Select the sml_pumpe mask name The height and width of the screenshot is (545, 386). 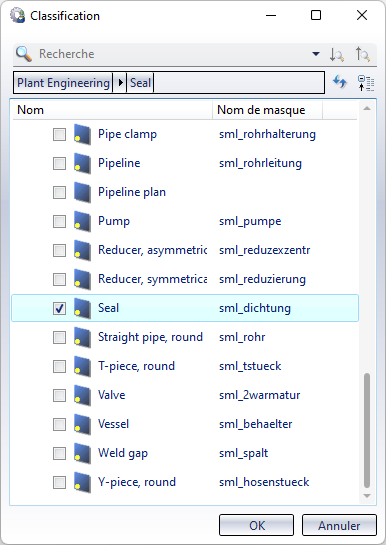click(250, 221)
